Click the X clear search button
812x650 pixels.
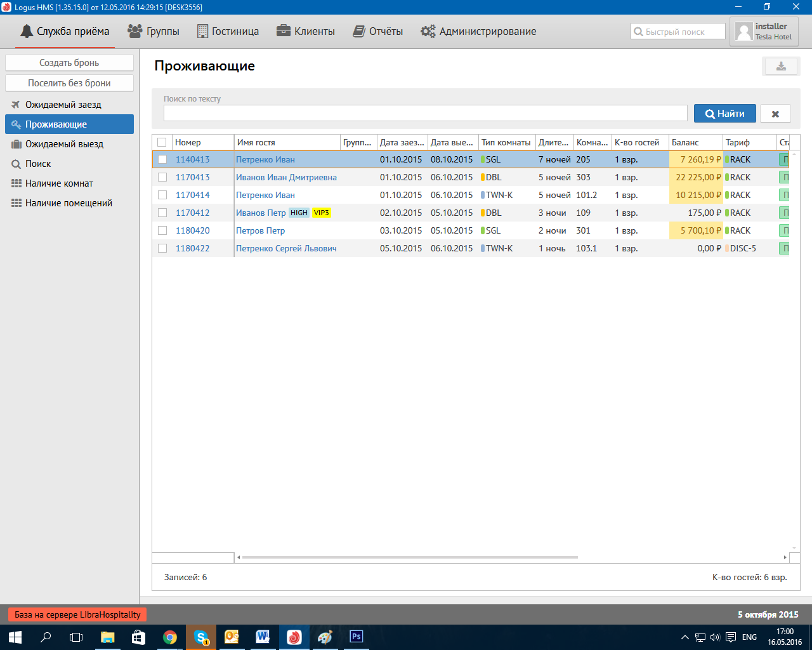click(x=775, y=114)
